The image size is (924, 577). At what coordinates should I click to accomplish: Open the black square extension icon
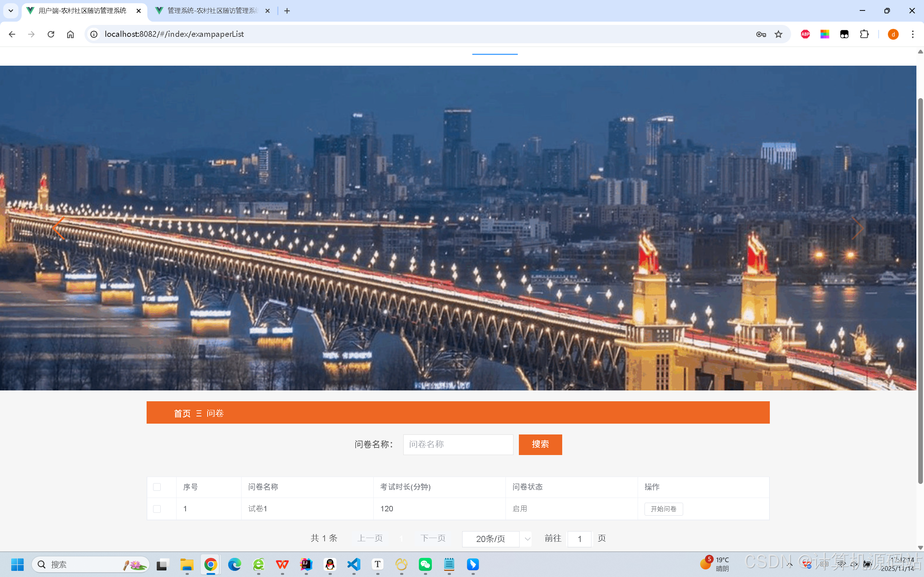(844, 34)
